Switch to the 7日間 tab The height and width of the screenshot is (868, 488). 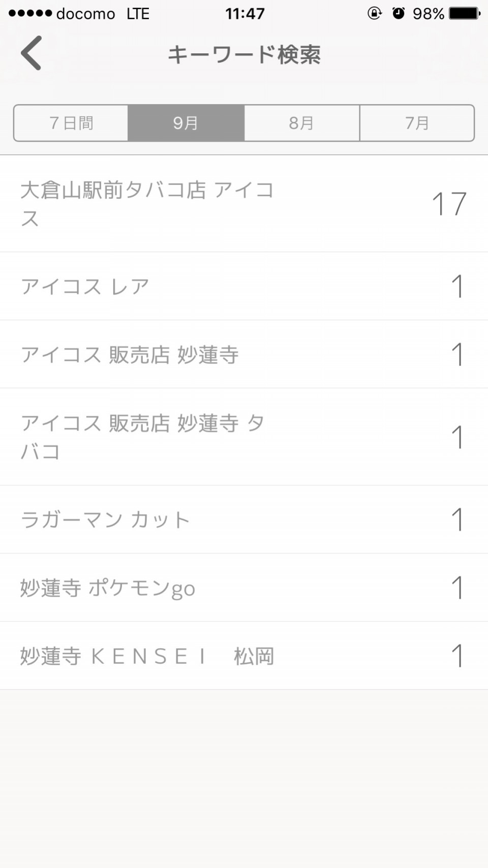tap(71, 123)
